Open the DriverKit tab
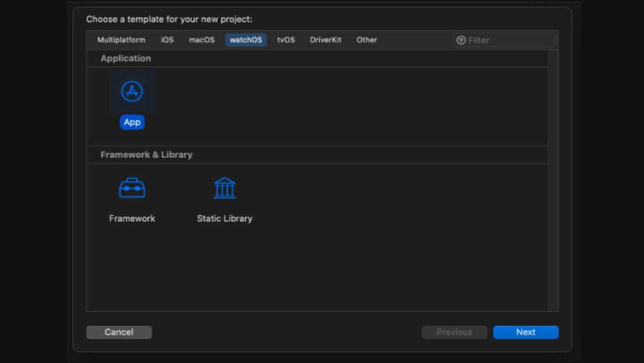Screen dimensions: 644x363 point(325,40)
